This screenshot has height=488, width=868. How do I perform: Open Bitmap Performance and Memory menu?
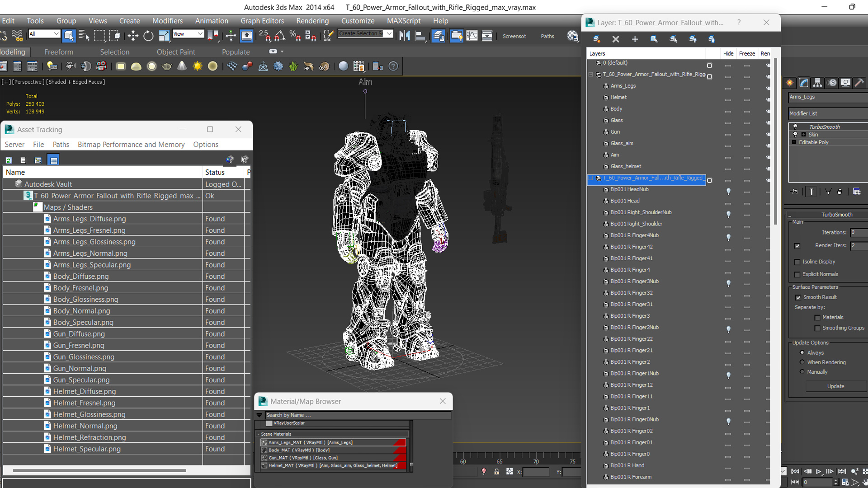pyautogui.click(x=131, y=145)
